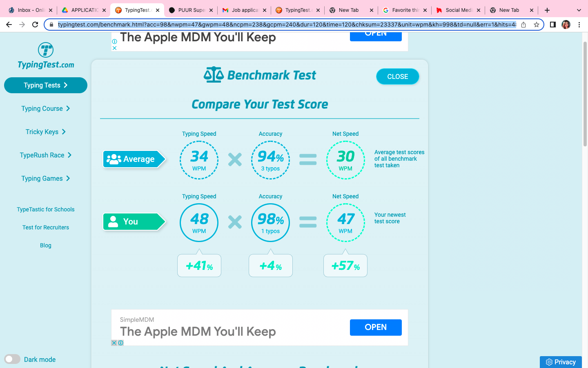This screenshot has width=588, height=368.
Task: Click the TypingTest.com logo icon
Action: tap(45, 49)
